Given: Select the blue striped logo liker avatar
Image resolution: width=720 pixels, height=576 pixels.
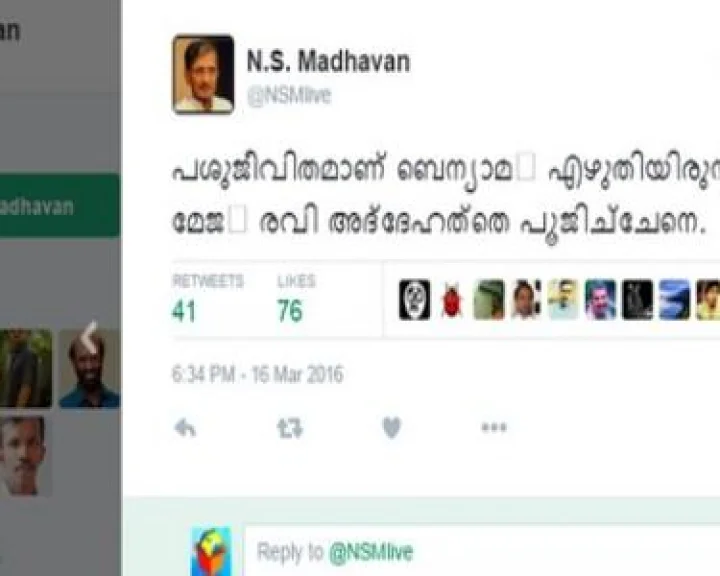Looking at the screenshot, I should [x=675, y=299].
